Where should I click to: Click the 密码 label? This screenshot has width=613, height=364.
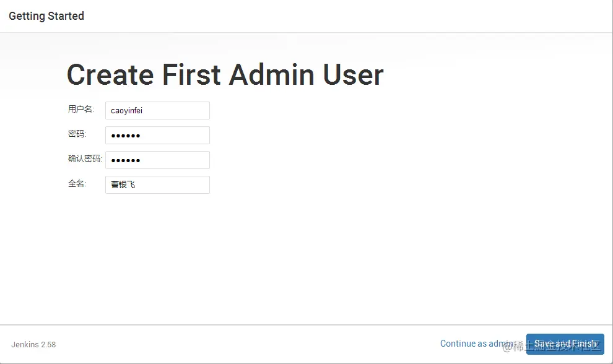[77, 134]
